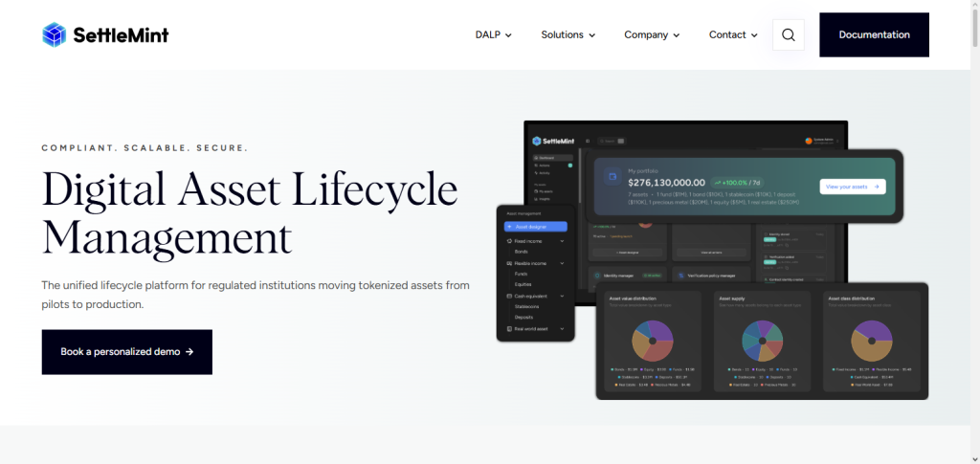Click "Equities" in the preview sidebar
Viewport: 980px width, 464px height.
[x=523, y=284]
